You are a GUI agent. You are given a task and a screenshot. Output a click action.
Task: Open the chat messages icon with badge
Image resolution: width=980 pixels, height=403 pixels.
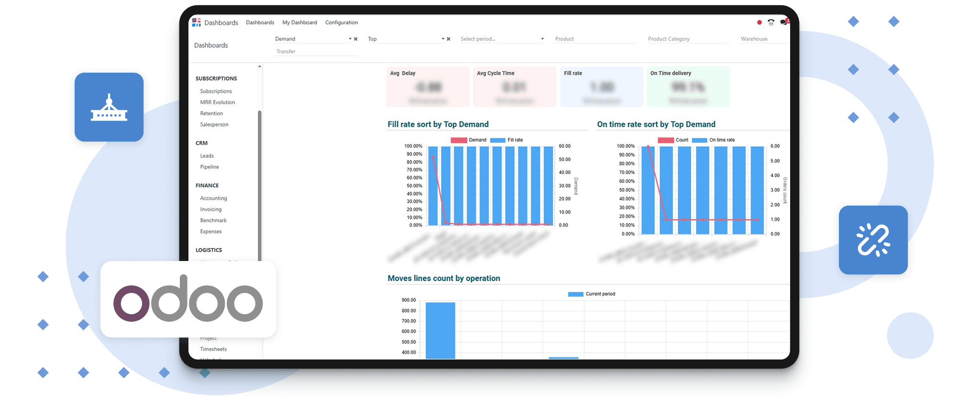point(784,22)
